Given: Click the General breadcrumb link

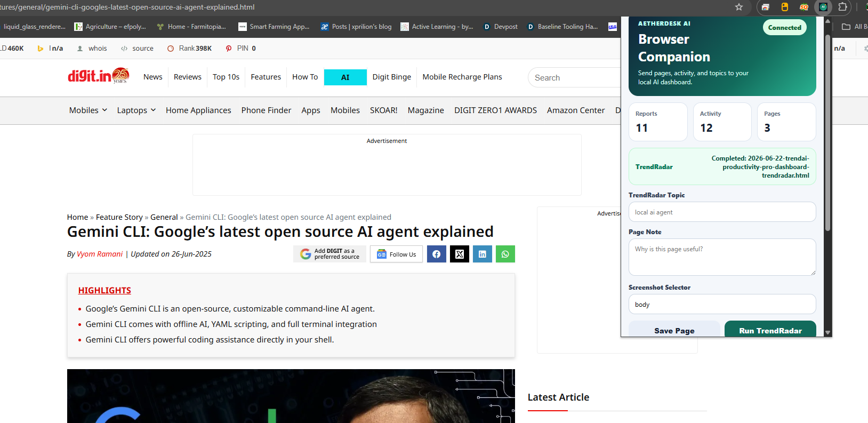Looking at the screenshot, I should (x=164, y=217).
